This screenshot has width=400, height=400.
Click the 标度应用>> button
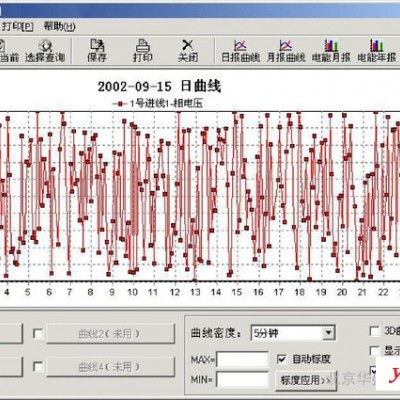(x=304, y=380)
